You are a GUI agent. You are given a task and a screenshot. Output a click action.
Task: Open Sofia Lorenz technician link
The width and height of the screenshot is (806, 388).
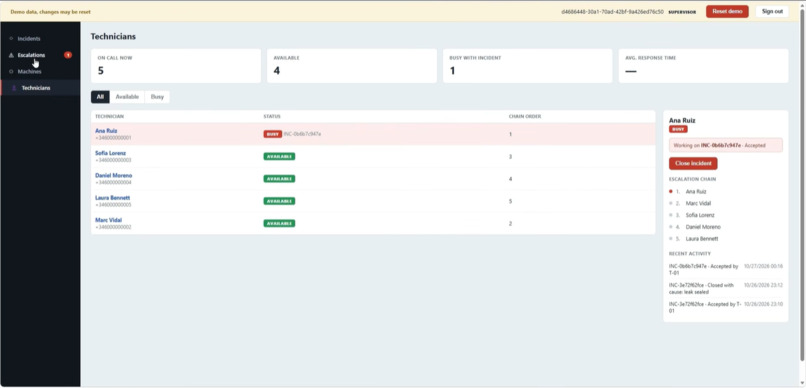click(x=111, y=153)
